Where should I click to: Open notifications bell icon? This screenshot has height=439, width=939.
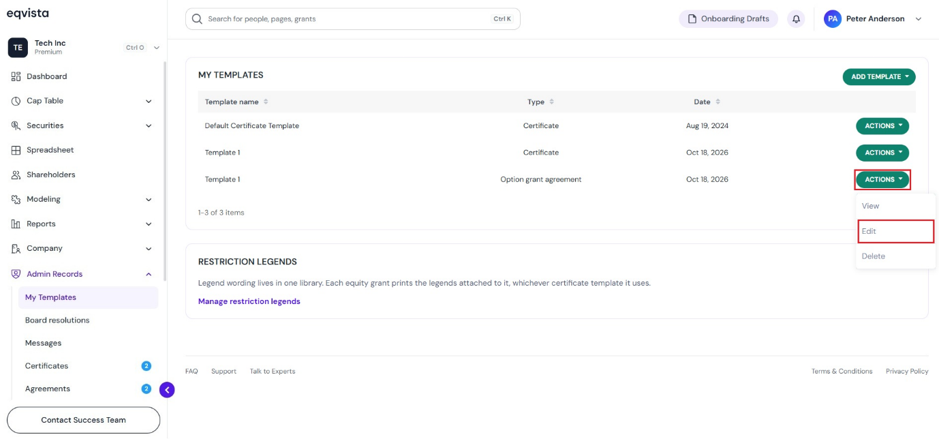point(796,19)
